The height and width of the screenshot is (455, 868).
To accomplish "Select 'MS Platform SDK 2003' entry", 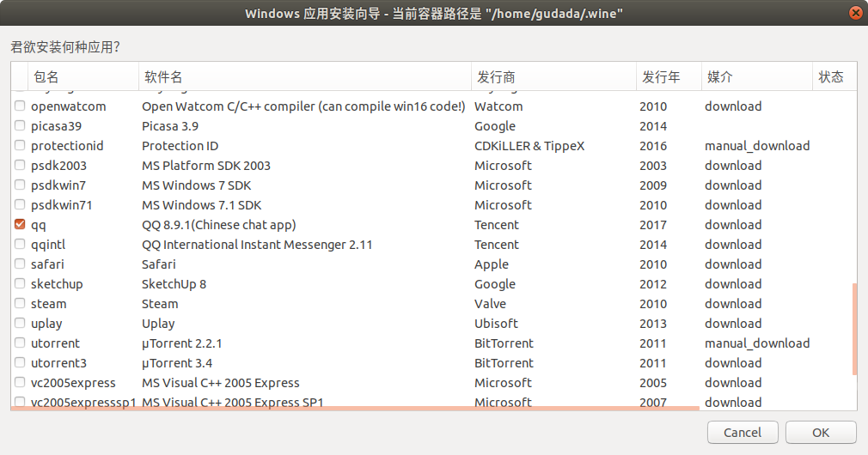I will (206, 166).
